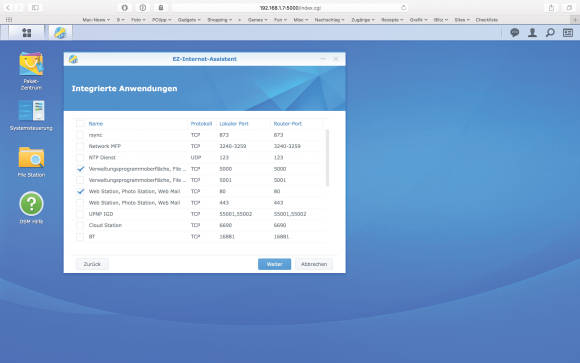This screenshot has height=363, width=580.
Task: Show all Safari tabs icon
Action: pyautogui.click(x=569, y=7)
